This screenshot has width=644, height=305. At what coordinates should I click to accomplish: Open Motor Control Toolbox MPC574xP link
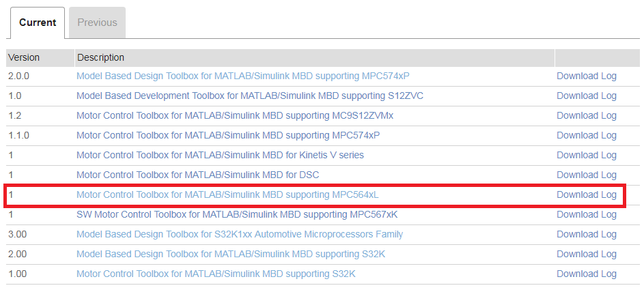227,135
